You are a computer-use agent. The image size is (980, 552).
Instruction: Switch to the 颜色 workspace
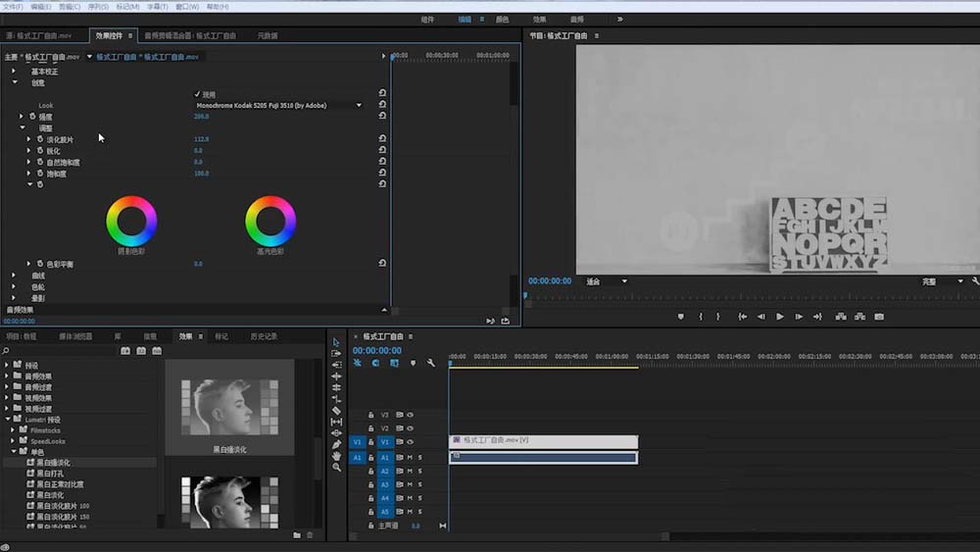pyautogui.click(x=502, y=19)
